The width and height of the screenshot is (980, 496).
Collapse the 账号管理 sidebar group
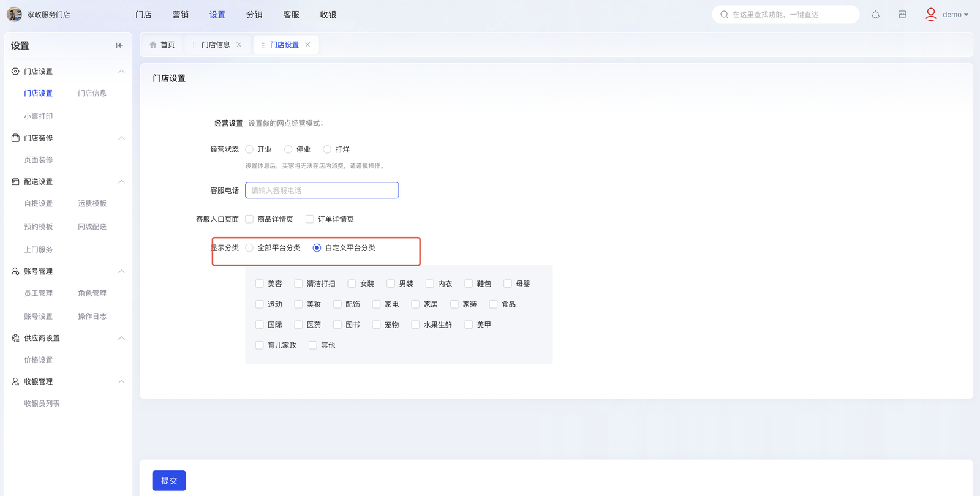[x=121, y=271]
